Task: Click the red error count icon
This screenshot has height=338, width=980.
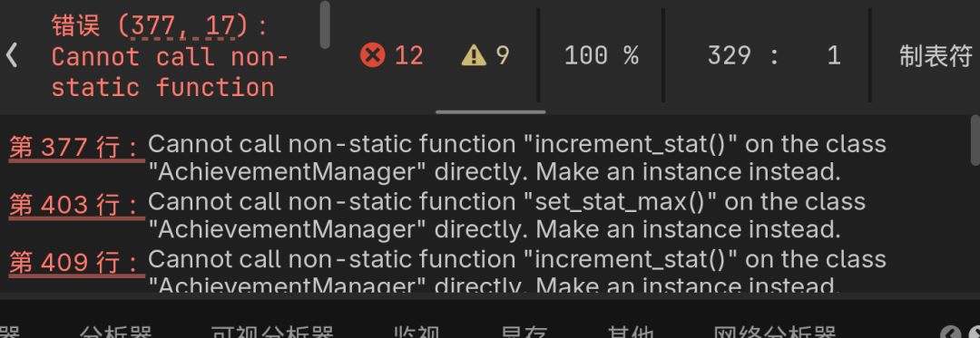Action: coord(373,56)
